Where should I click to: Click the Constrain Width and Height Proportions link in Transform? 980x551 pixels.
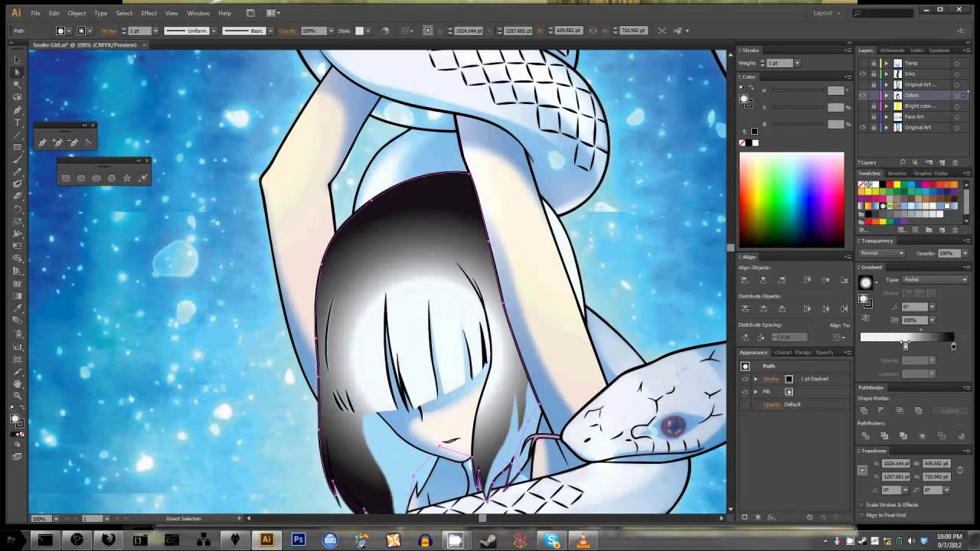(959, 470)
